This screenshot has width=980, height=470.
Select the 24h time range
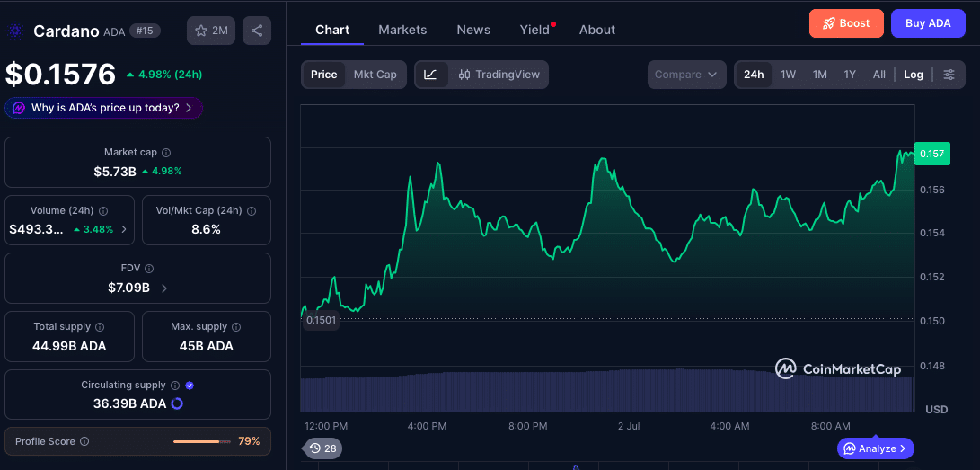[x=754, y=75]
